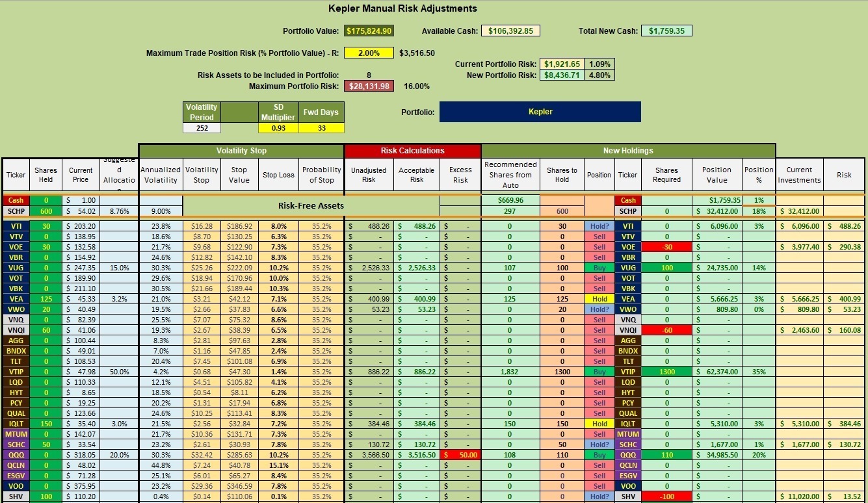
Task: Edit the yellow 2.00% maximum trade risk cell
Action: 369,53
